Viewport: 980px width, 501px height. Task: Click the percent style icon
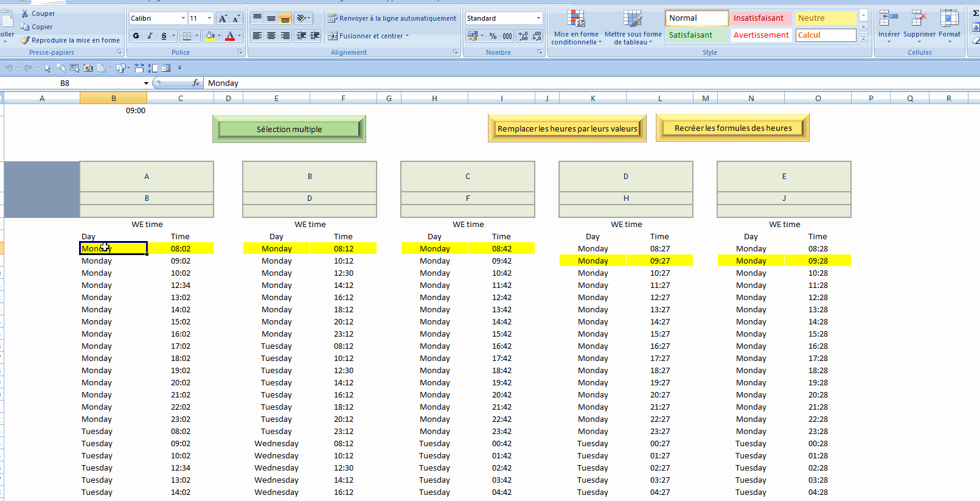pyautogui.click(x=493, y=36)
